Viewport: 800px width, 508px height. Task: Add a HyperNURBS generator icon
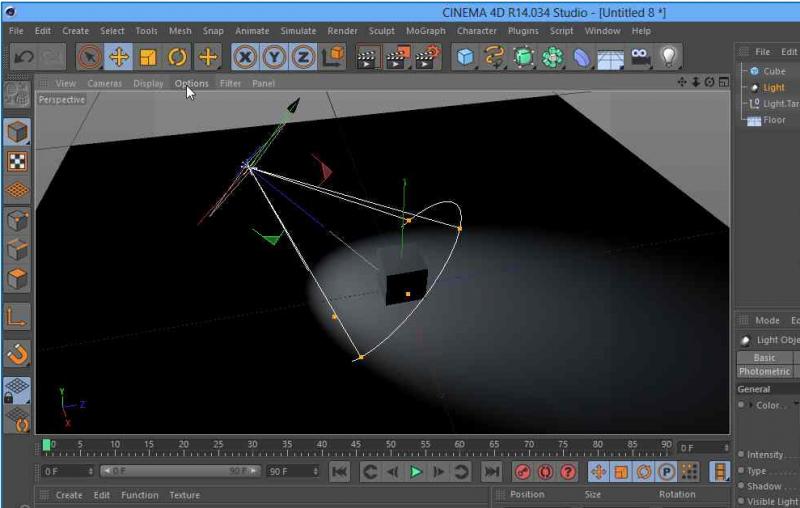click(x=523, y=57)
